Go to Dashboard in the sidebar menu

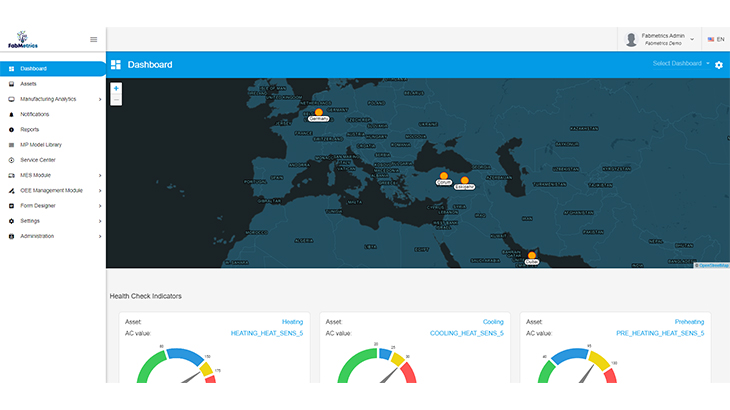(x=53, y=69)
